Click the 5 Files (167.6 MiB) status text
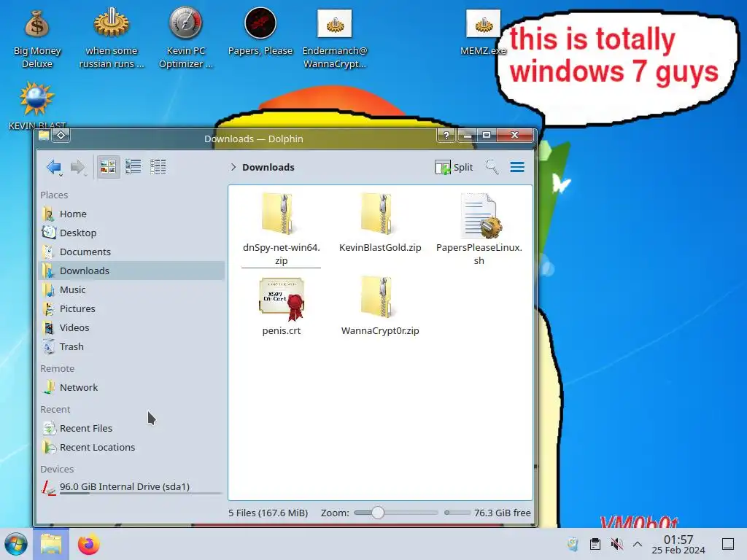The width and height of the screenshot is (747, 560). pyautogui.click(x=268, y=513)
